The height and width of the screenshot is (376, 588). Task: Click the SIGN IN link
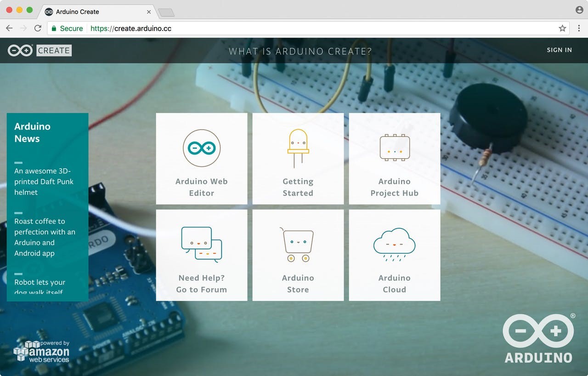559,50
